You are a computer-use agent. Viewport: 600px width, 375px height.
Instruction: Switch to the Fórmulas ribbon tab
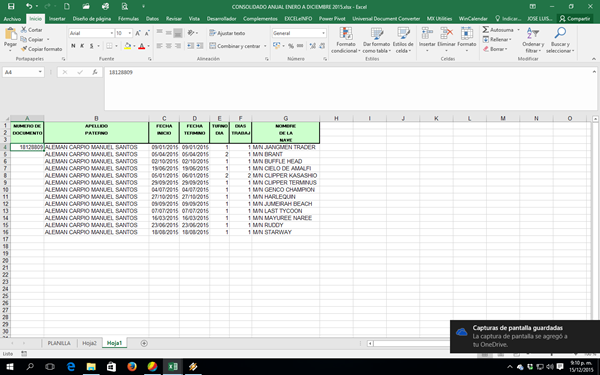pos(128,18)
